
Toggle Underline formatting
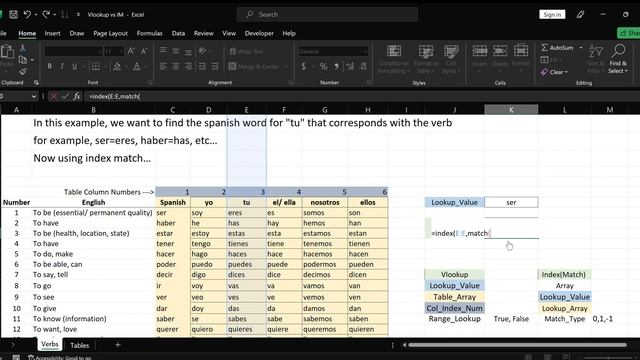(74, 66)
